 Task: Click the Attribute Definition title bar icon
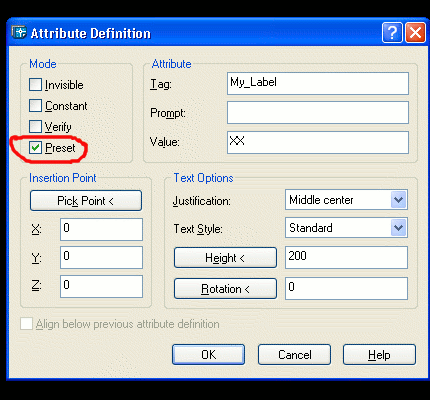(19, 32)
